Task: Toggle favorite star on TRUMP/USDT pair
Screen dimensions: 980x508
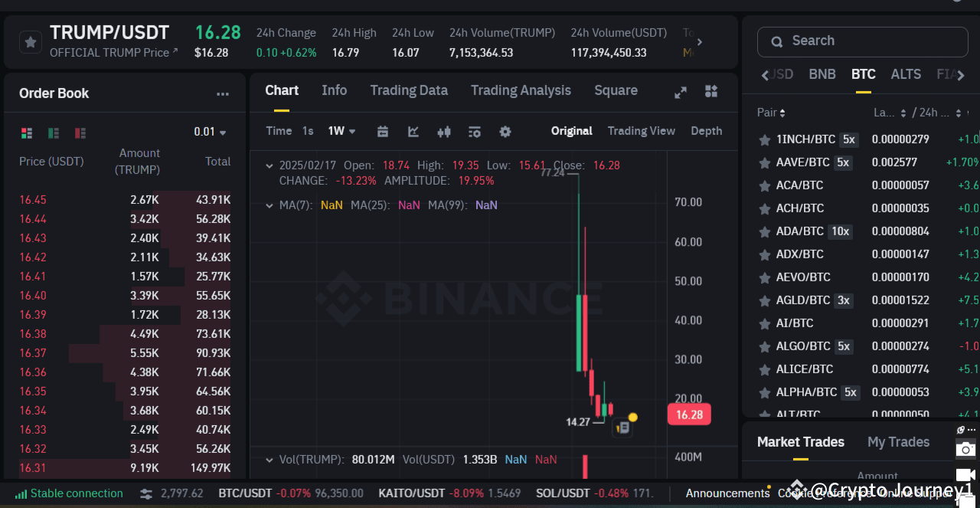Action: pos(30,41)
